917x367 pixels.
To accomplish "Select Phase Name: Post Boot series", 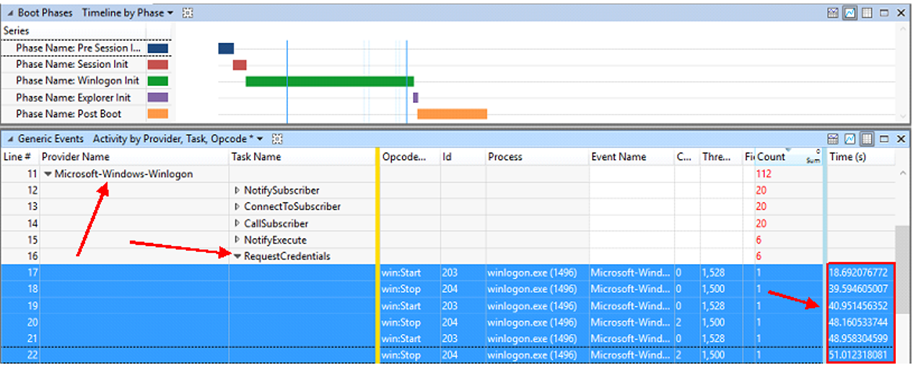I will click(x=68, y=114).
